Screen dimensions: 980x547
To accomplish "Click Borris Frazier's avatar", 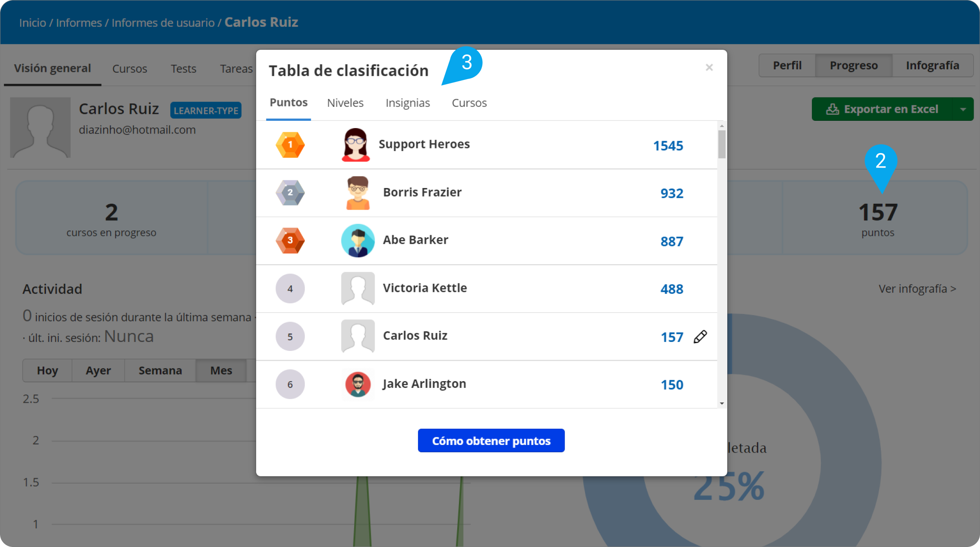I will click(x=358, y=193).
